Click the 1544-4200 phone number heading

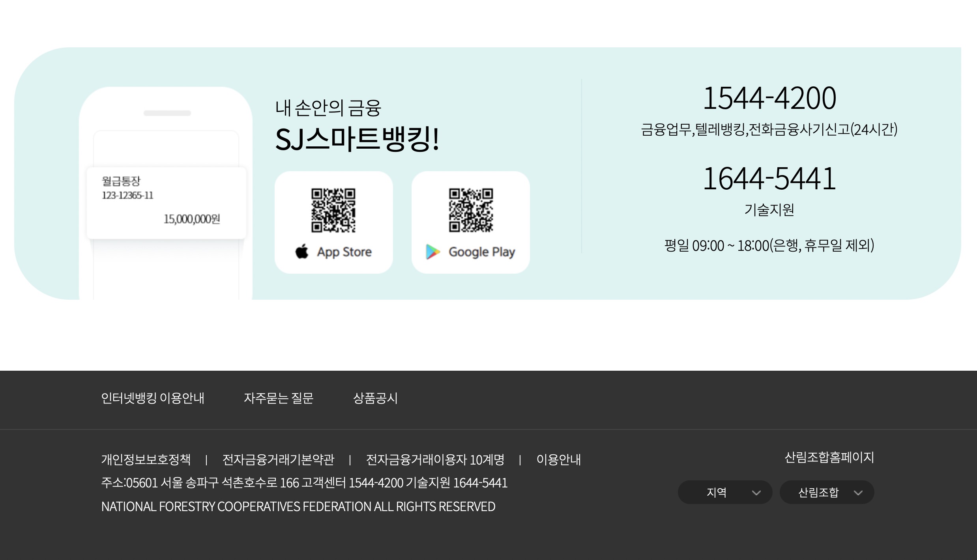click(x=769, y=98)
